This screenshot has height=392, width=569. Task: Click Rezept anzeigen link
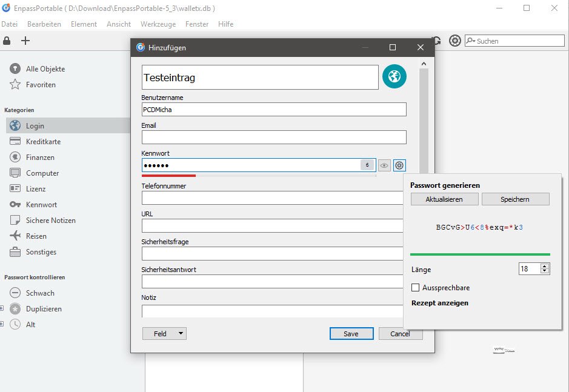440,303
